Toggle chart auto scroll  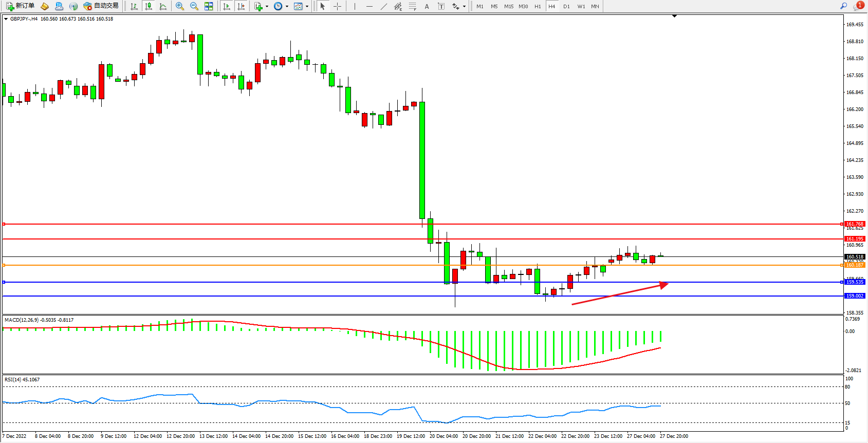[x=227, y=6]
